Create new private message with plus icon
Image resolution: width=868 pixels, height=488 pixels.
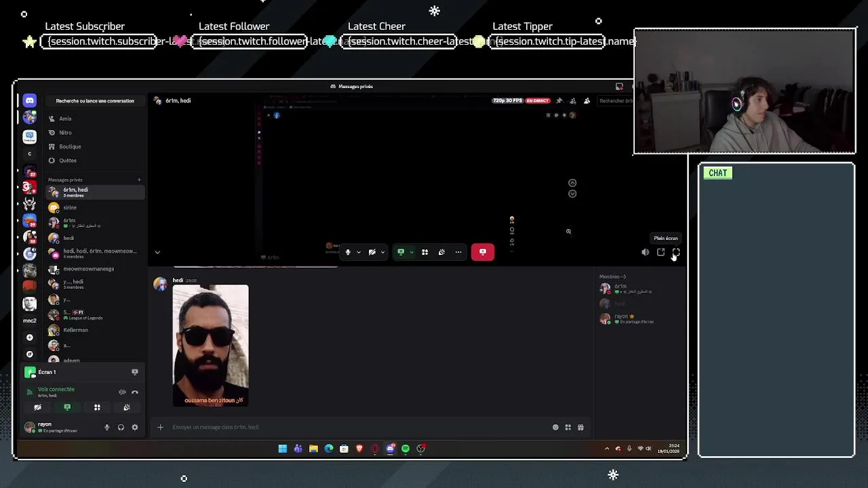coord(139,180)
